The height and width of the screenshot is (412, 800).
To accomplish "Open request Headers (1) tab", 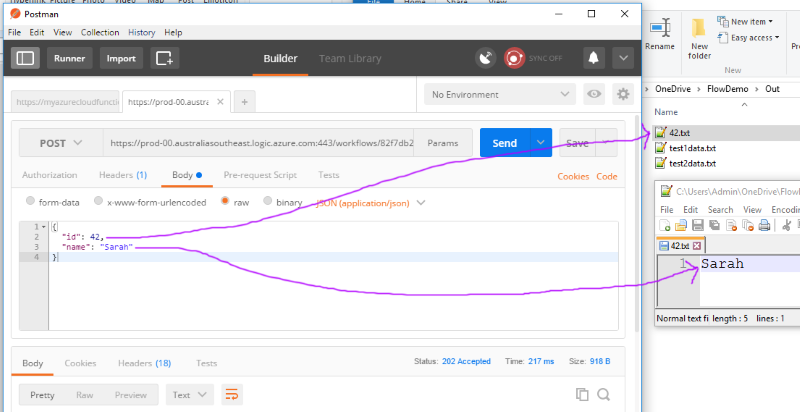I will (123, 175).
